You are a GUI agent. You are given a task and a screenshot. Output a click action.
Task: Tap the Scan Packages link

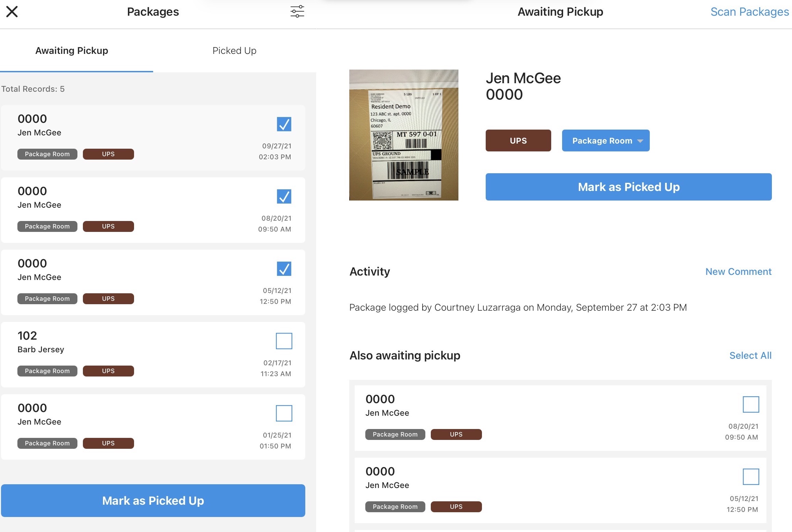749,12
